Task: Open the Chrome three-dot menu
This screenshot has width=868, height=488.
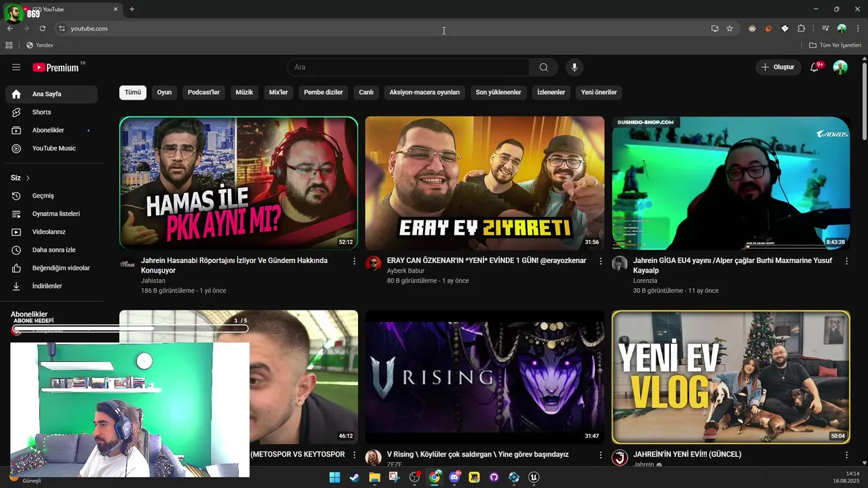Action: pos(858,28)
